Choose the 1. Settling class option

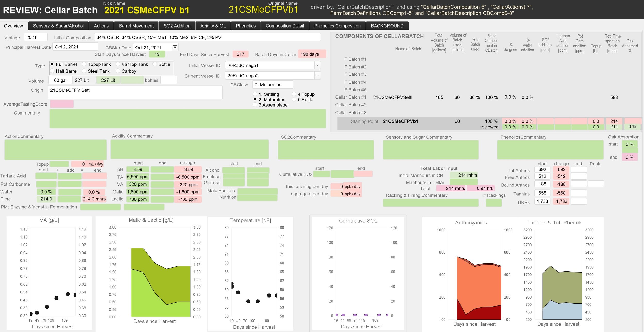pos(255,94)
